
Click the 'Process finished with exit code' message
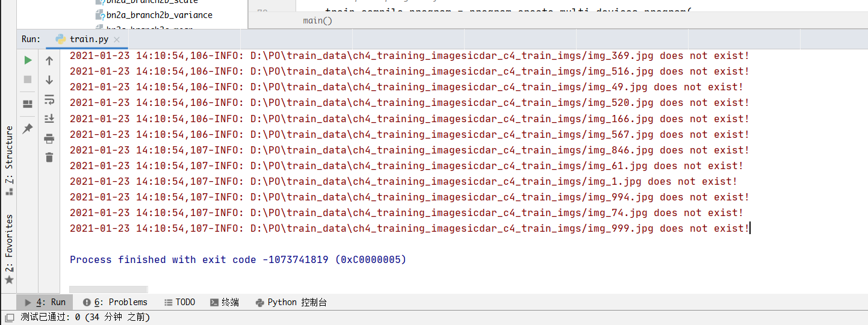238,259
